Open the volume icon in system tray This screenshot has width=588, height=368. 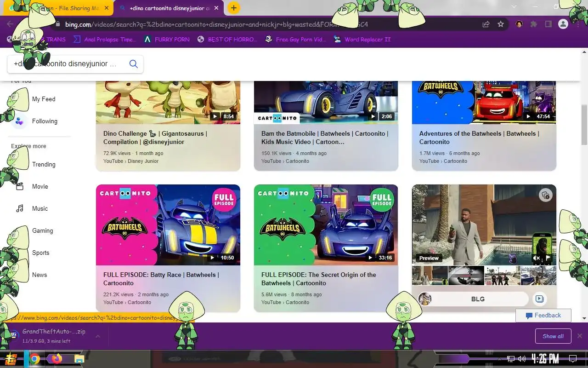click(x=522, y=359)
